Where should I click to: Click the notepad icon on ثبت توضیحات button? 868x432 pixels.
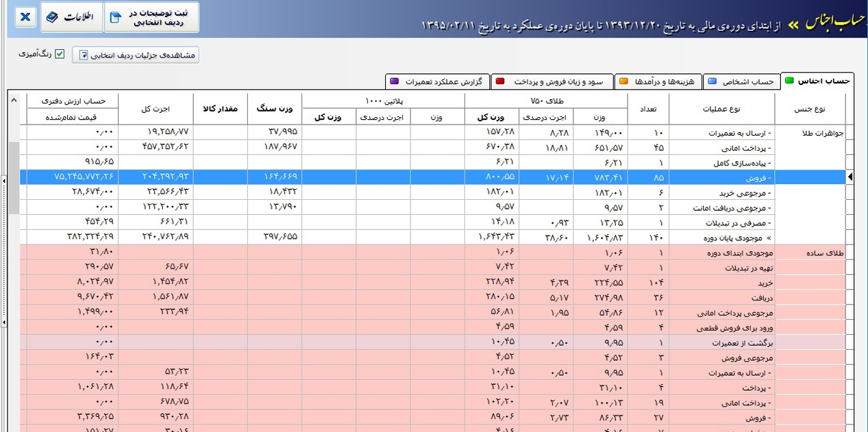click(x=114, y=16)
